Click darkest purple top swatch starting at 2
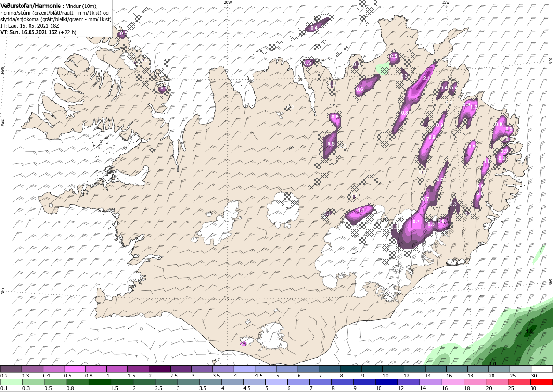Viewport: 553px width, 392px height. 159,369
